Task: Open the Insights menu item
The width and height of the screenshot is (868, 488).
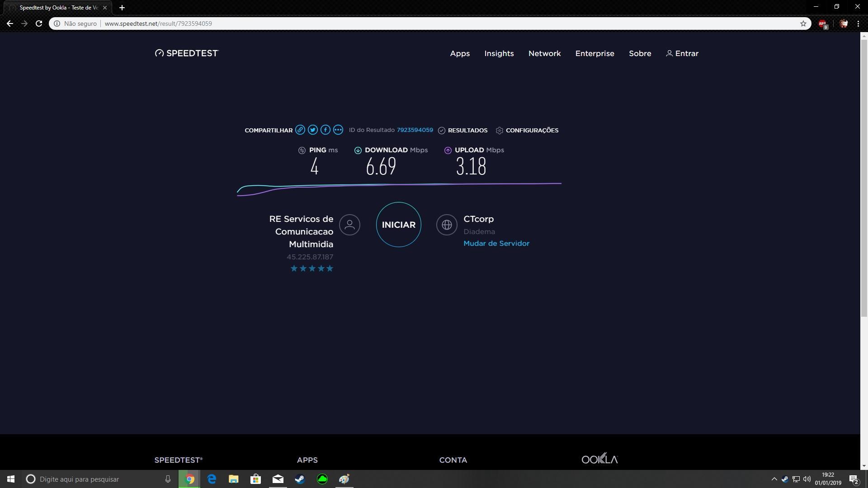Action: [x=499, y=53]
